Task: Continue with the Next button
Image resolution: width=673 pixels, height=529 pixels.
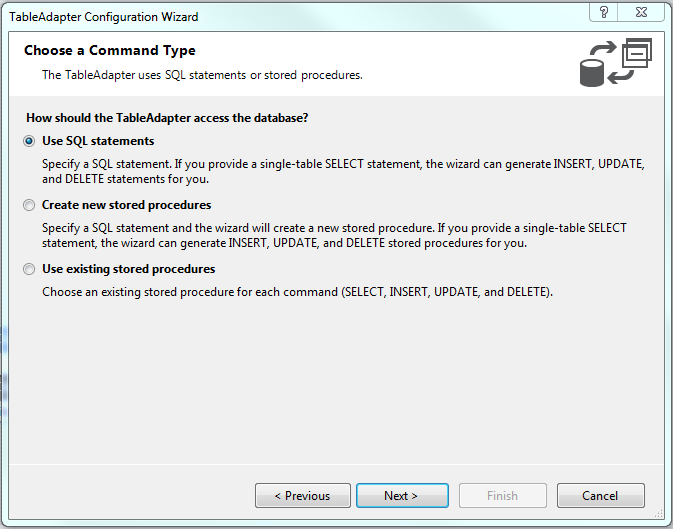Action: point(402,496)
